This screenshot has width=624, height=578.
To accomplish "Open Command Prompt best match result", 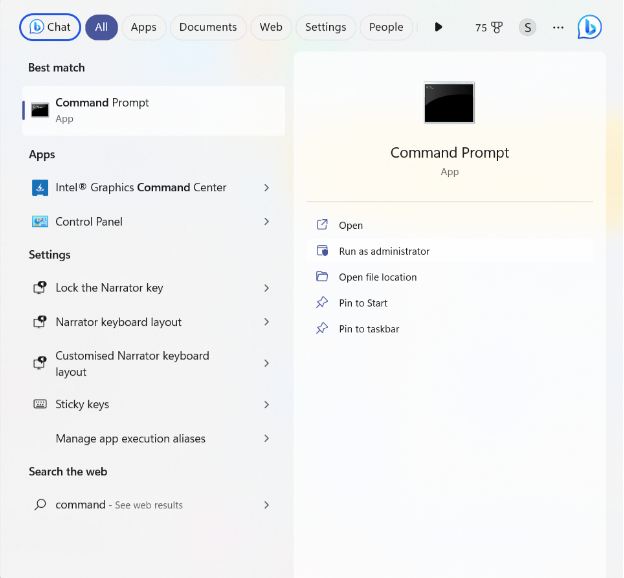I will [x=154, y=110].
